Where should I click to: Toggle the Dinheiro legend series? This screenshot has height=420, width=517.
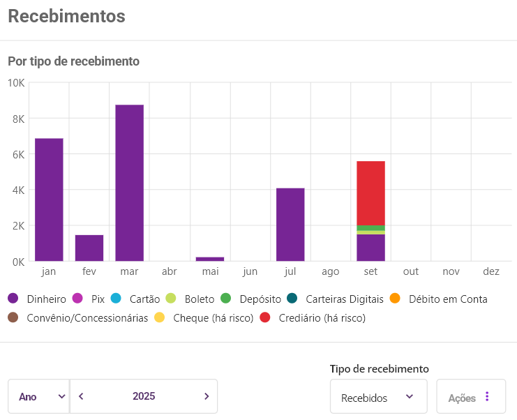click(x=39, y=299)
